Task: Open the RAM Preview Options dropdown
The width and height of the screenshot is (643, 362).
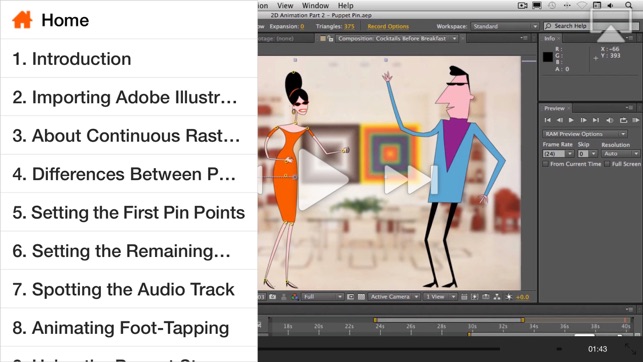Action: tap(584, 134)
